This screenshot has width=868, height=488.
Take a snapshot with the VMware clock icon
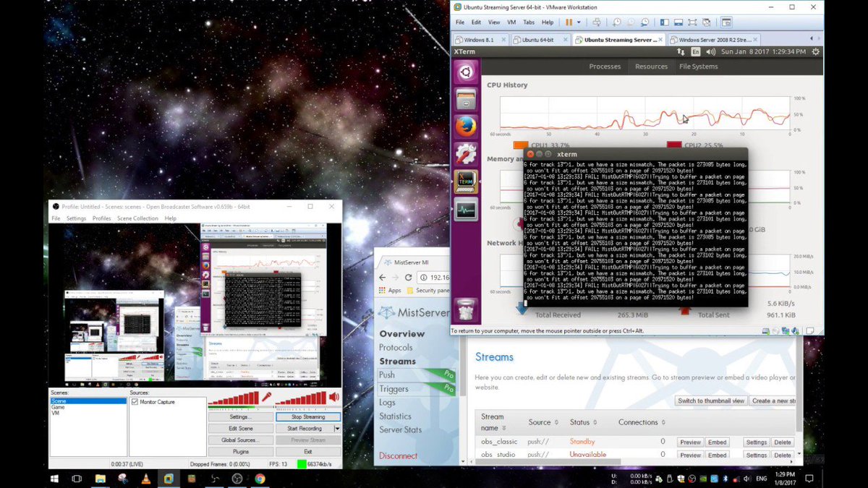pyautogui.click(x=616, y=22)
